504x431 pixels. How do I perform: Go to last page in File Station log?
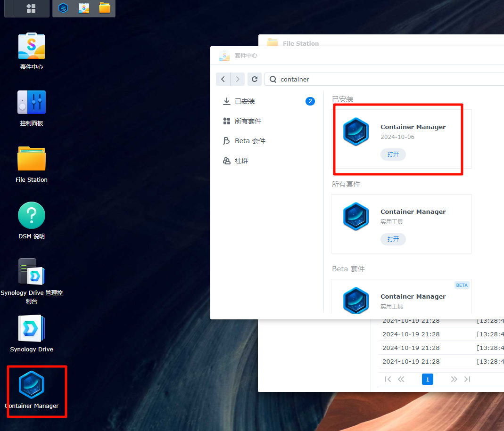point(467,379)
